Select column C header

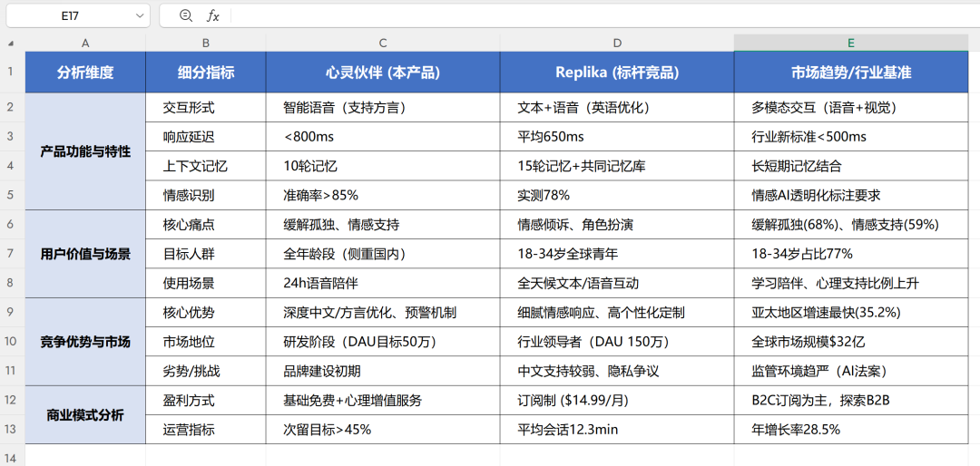click(382, 43)
